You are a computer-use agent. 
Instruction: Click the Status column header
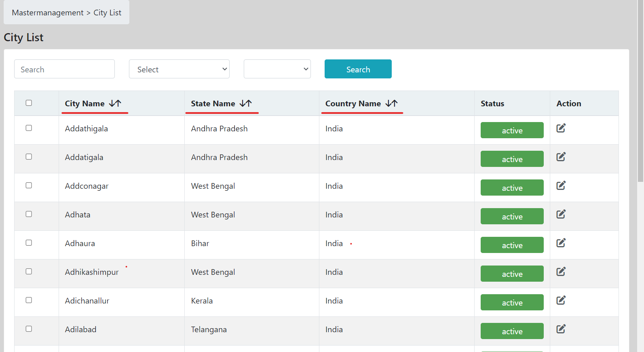click(492, 103)
